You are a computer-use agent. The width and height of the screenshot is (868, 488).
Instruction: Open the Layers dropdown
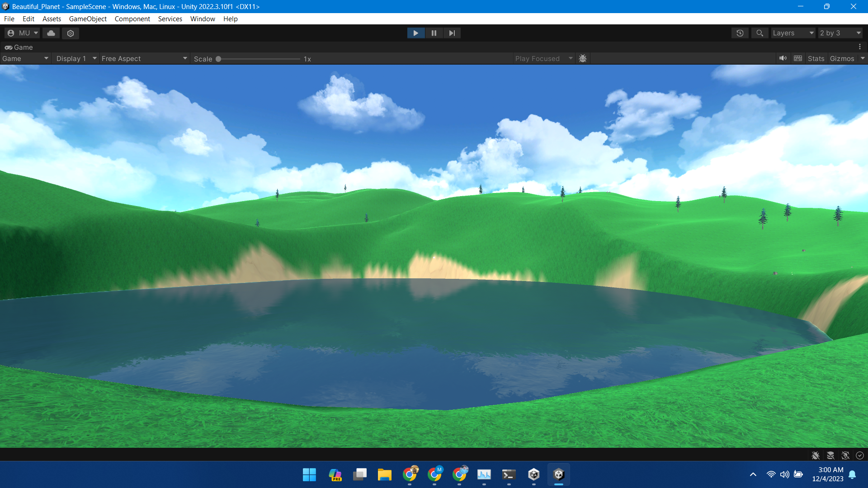pos(793,33)
